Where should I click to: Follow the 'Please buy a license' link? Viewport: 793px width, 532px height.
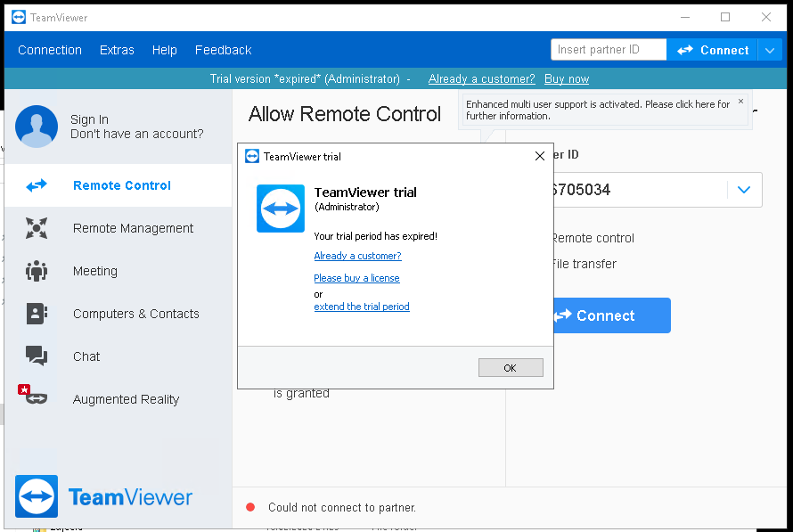356,278
